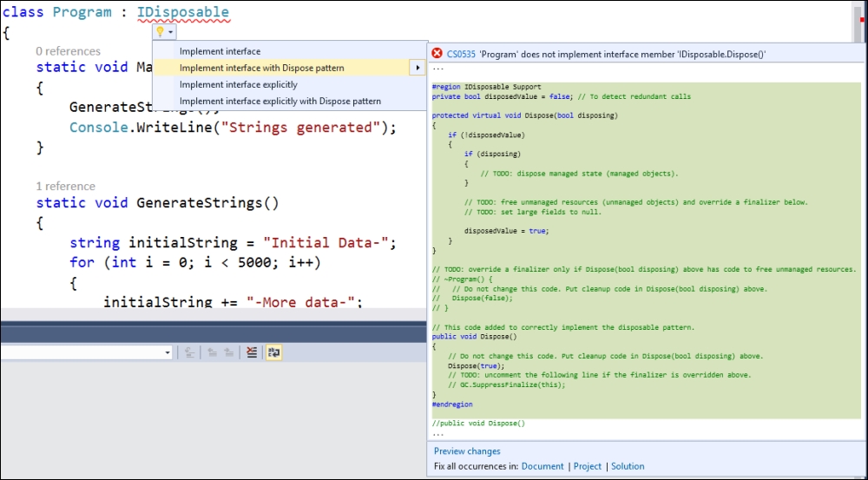This screenshot has height=480, width=868.
Task: Click the Program class name
Action: pos(82,12)
